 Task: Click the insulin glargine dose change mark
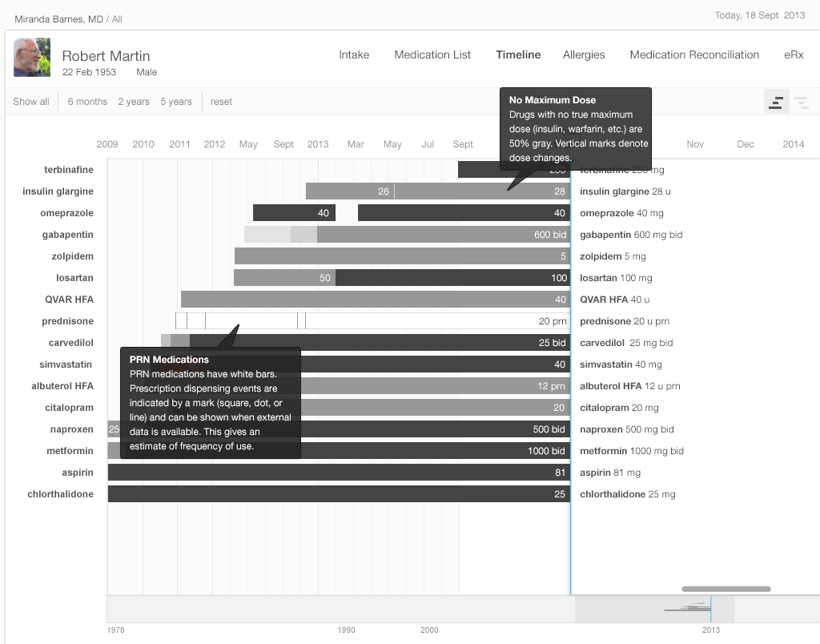394,191
